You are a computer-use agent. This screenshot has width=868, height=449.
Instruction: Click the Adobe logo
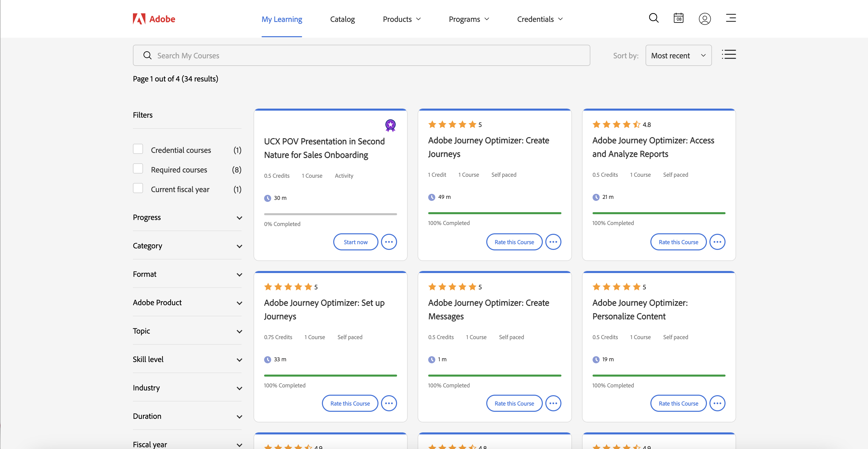tap(154, 19)
